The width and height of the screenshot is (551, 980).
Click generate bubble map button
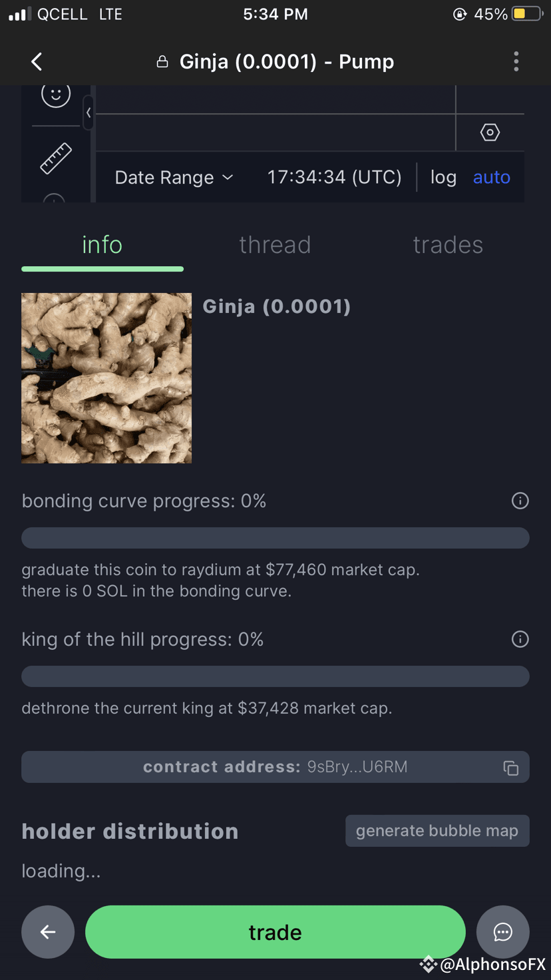tap(437, 831)
